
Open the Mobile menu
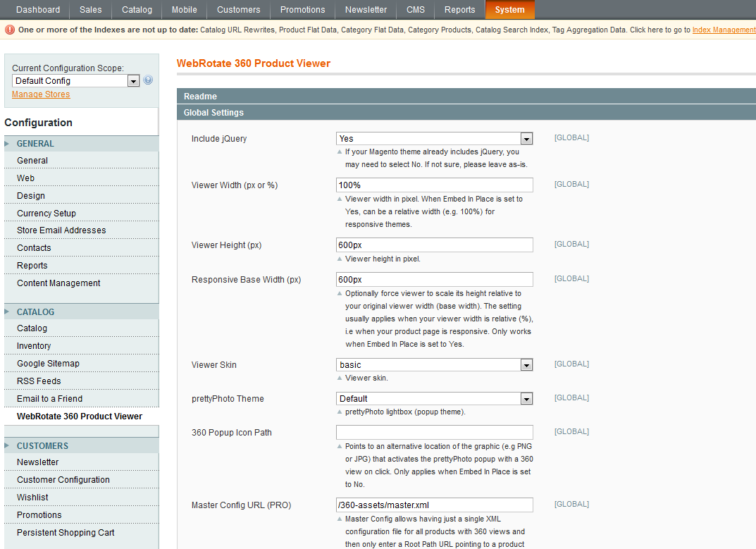pyautogui.click(x=184, y=10)
